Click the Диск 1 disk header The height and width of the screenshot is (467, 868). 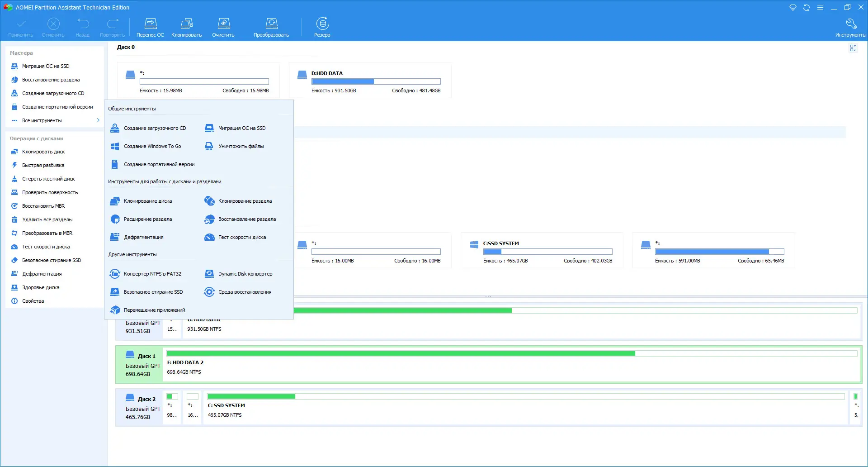click(139, 365)
